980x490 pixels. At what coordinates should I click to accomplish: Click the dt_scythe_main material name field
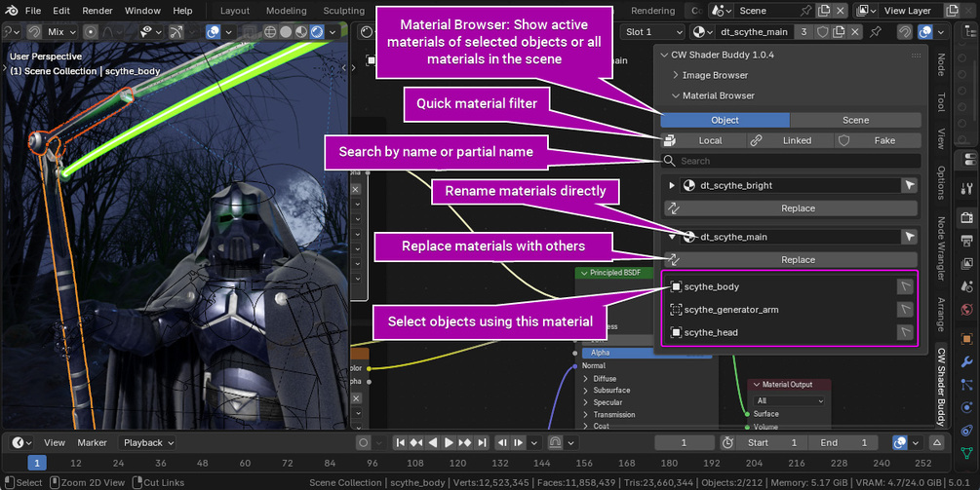click(x=754, y=32)
